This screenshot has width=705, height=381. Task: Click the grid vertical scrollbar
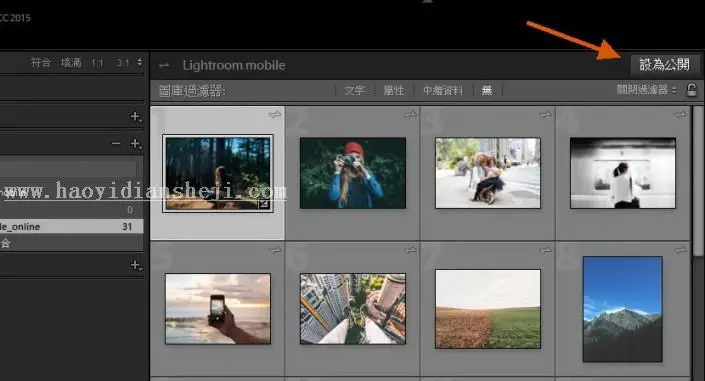(x=698, y=182)
